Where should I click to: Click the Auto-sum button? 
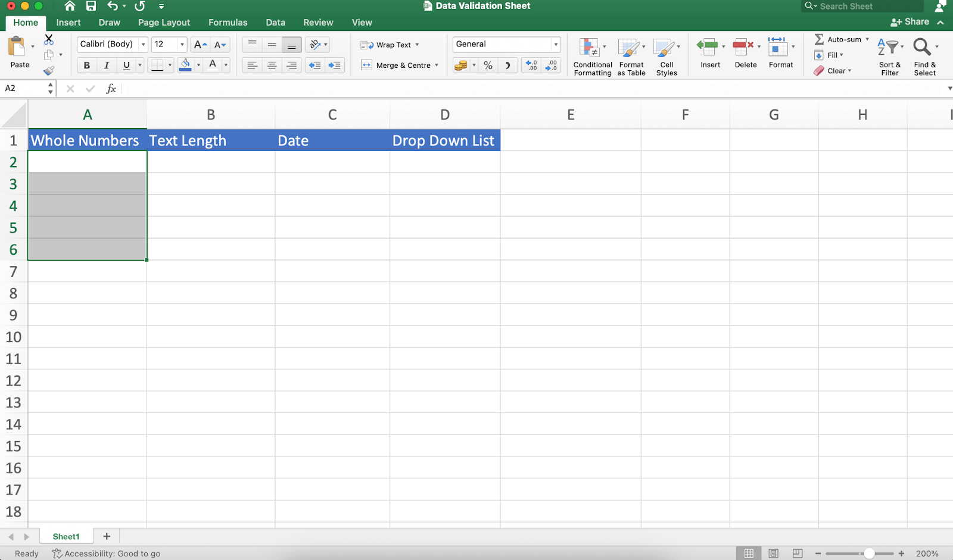click(x=839, y=39)
